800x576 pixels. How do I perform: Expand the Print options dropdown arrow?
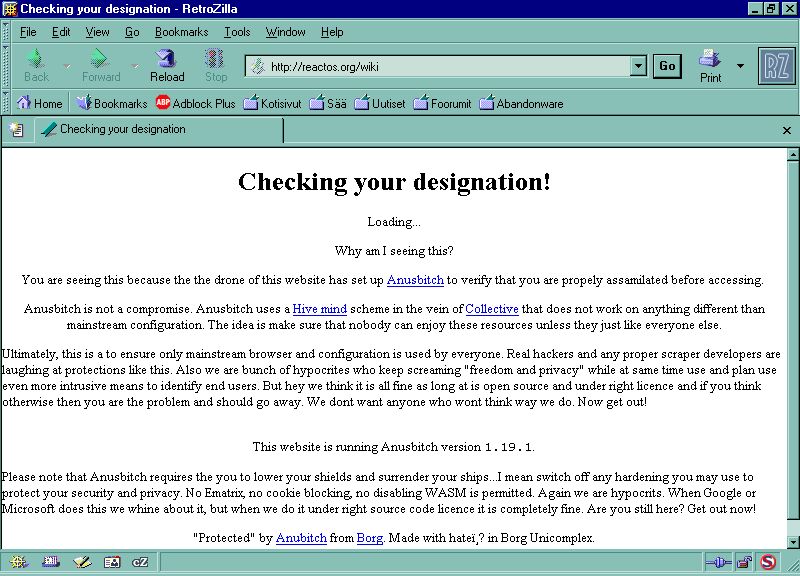pos(740,66)
